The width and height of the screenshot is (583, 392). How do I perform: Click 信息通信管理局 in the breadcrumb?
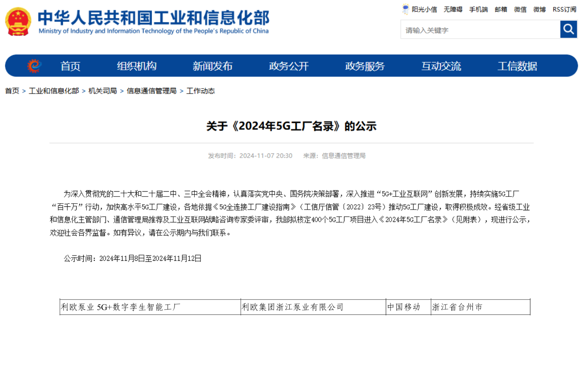coord(151,91)
